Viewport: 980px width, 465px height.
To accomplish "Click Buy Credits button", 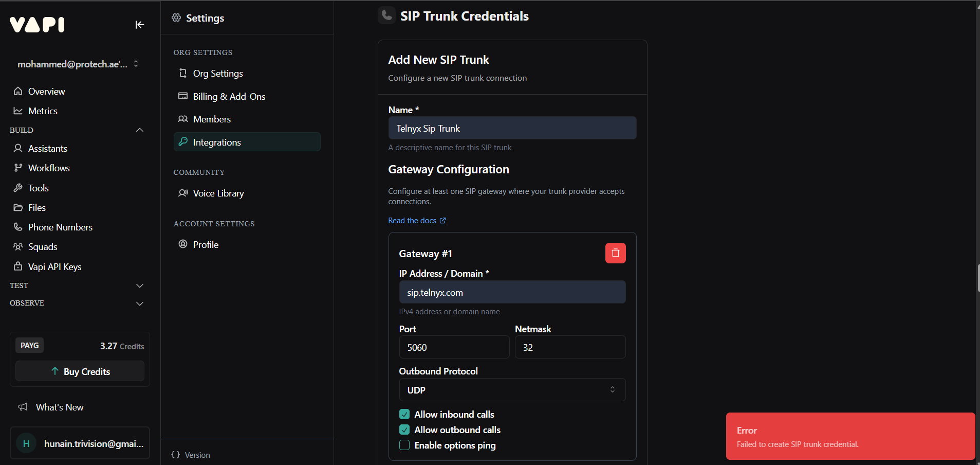I will click(80, 371).
